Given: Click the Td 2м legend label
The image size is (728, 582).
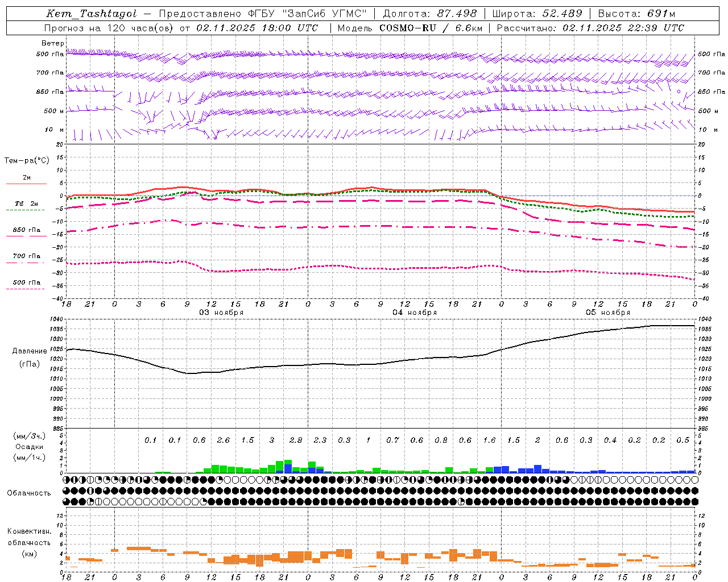Looking at the screenshot, I should (26, 203).
